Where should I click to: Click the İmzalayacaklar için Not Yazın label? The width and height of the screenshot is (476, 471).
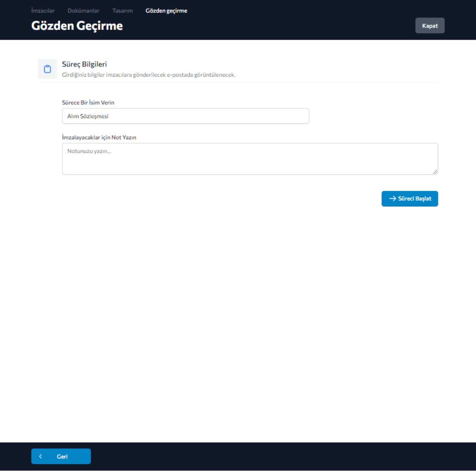99,137
